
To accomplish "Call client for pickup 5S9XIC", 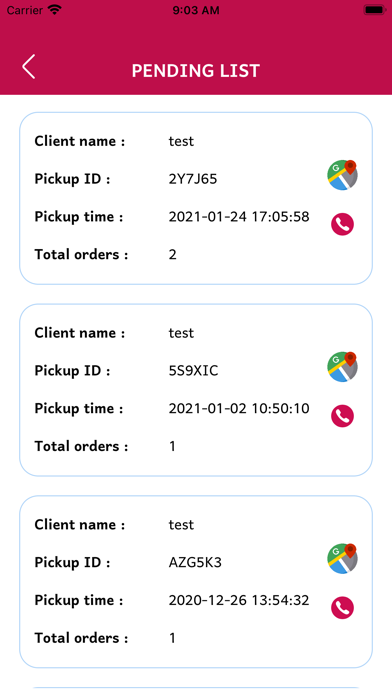I will point(342,416).
